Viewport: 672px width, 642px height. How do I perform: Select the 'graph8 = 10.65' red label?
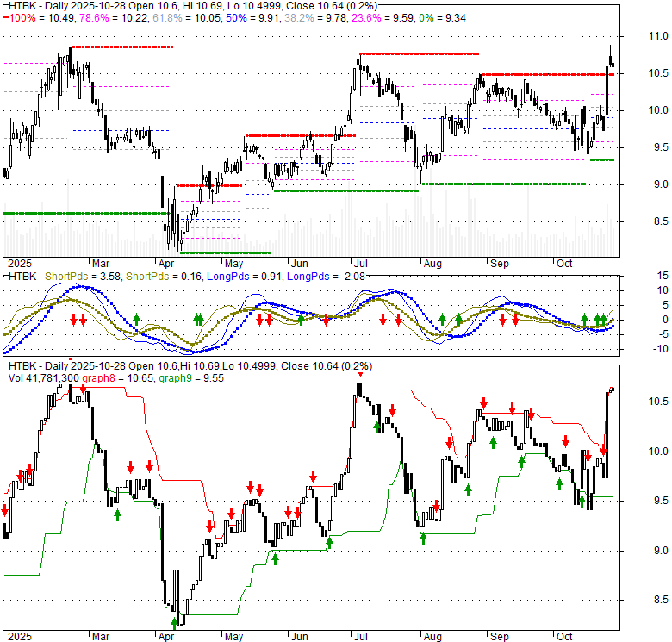(x=118, y=378)
